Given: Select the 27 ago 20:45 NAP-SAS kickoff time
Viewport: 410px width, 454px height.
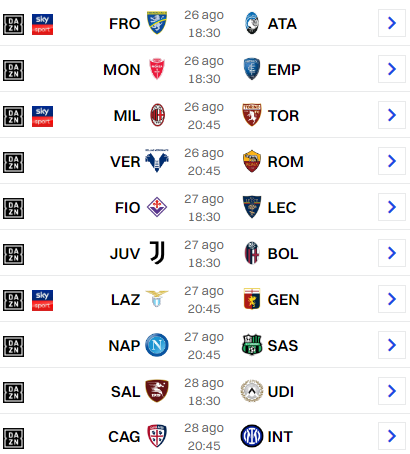Looking at the screenshot, I should [x=204, y=346].
